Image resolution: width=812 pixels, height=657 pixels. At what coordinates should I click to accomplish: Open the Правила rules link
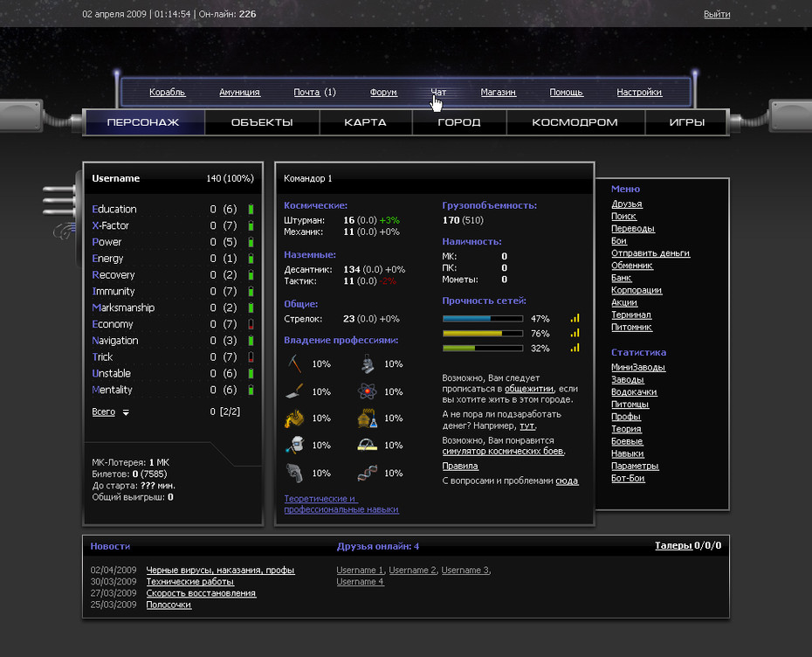point(460,466)
